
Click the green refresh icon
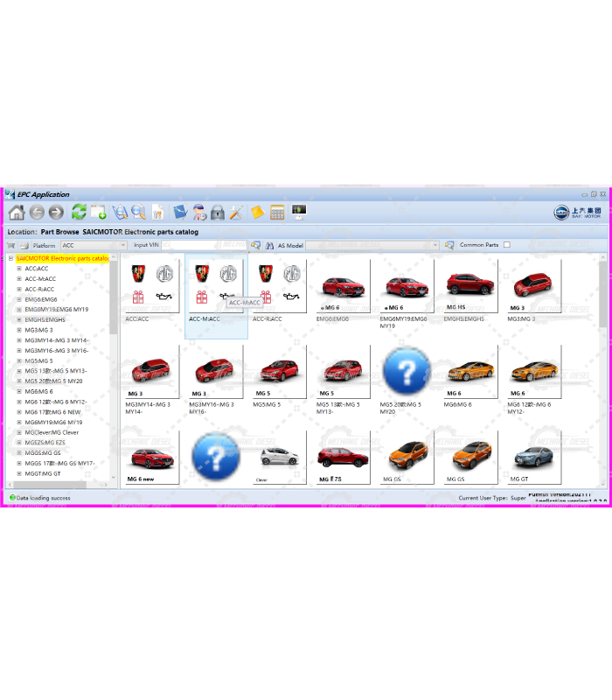(x=79, y=213)
